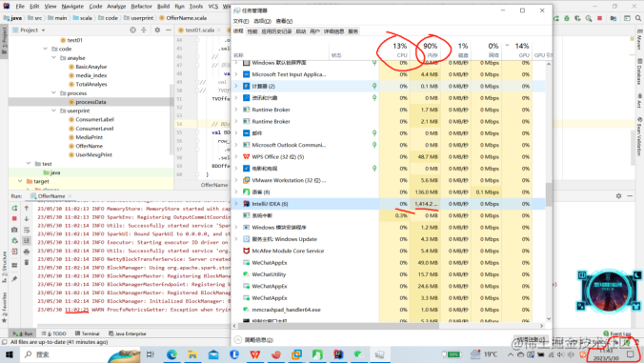Expand the VMware Workstation process group
644x363 pixels.
click(236, 180)
